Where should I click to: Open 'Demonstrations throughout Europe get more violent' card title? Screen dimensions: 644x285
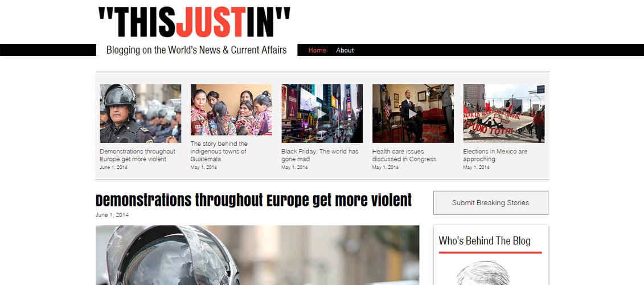click(138, 155)
